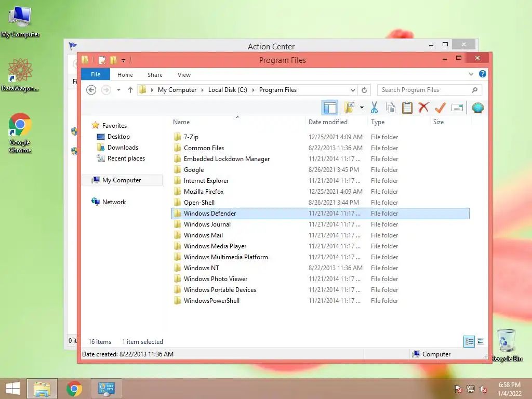
Task: Select Recent places in navigation pane
Action: tap(126, 158)
